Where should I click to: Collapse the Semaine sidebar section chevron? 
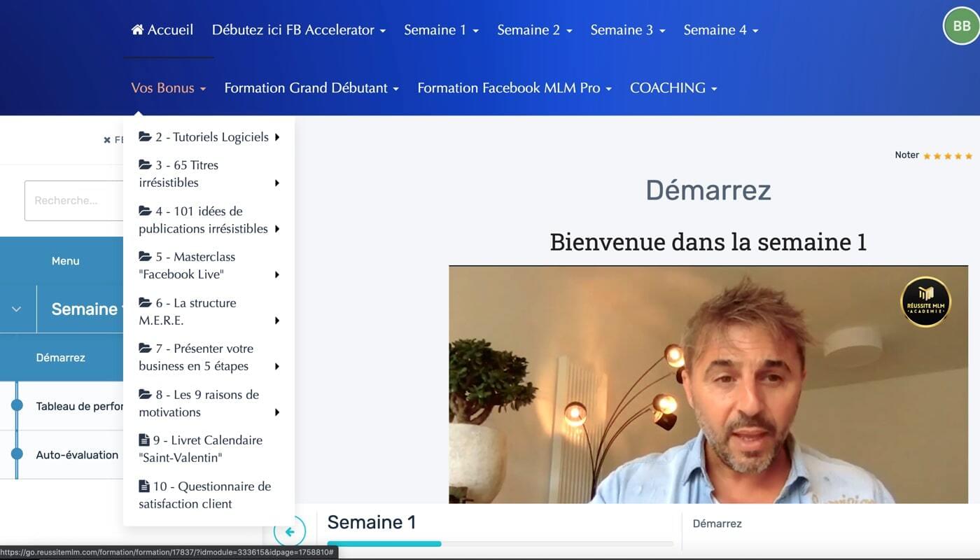pos(16,309)
